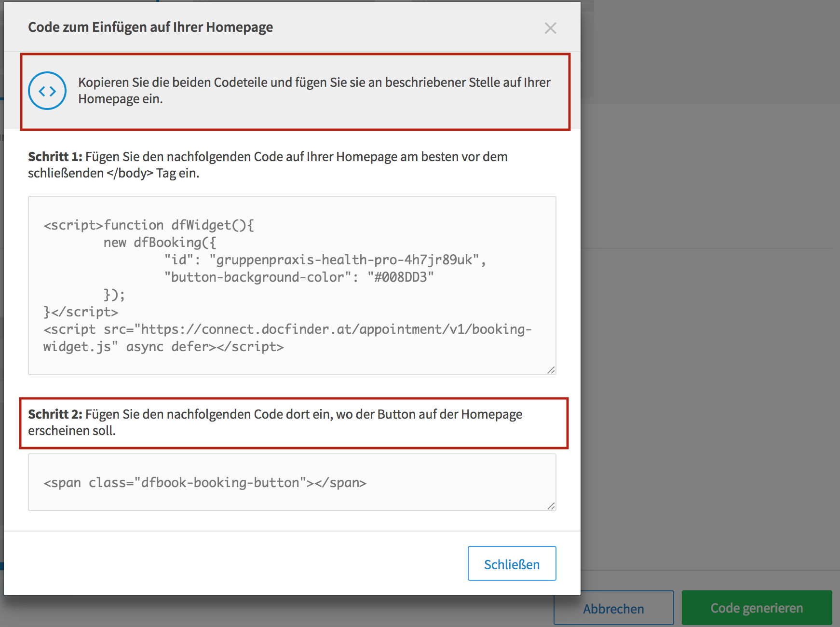This screenshot has width=840, height=627.
Task: Close the code dialog with the X icon
Action: coord(550,28)
